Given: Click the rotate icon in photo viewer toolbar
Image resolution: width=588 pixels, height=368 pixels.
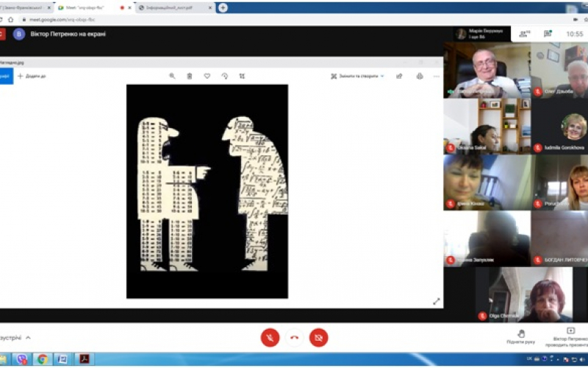Looking at the screenshot, I should click(x=225, y=76).
